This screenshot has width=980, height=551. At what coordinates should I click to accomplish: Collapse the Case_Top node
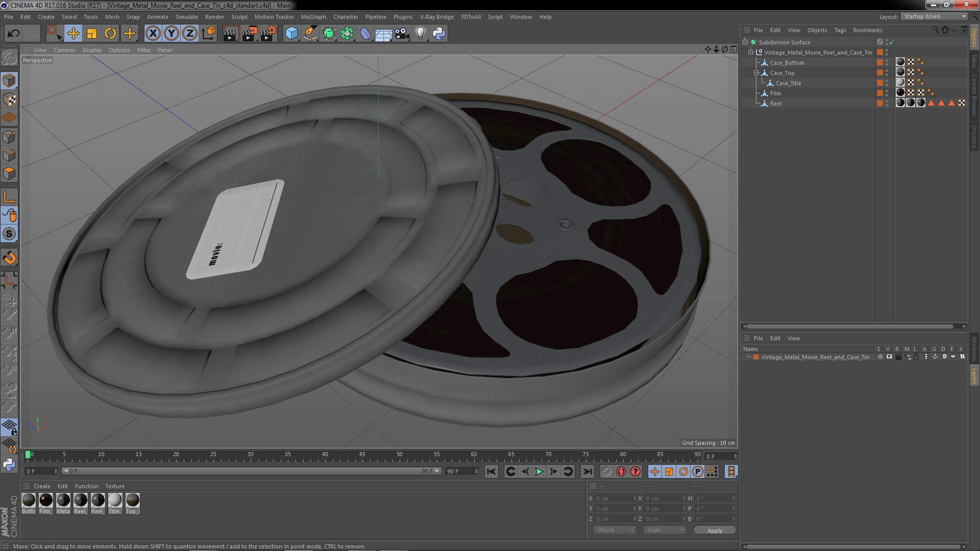[756, 73]
